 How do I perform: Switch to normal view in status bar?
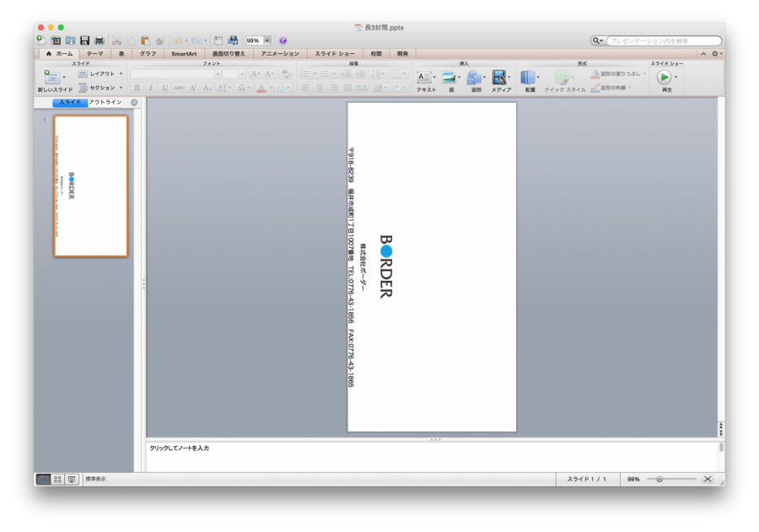tap(43, 479)
